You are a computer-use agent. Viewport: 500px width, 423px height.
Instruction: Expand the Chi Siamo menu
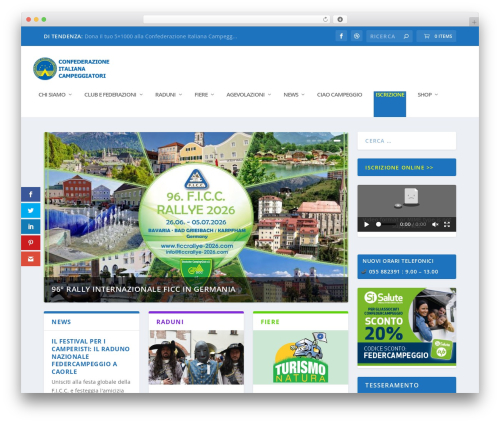55,95
